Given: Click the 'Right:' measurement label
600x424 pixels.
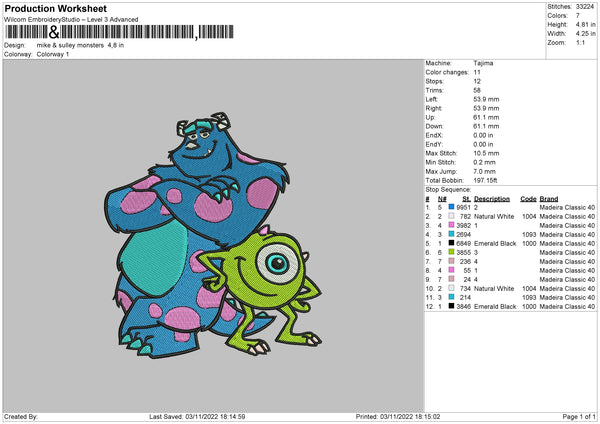Looking at the screenshot, I should pos(434,108).
